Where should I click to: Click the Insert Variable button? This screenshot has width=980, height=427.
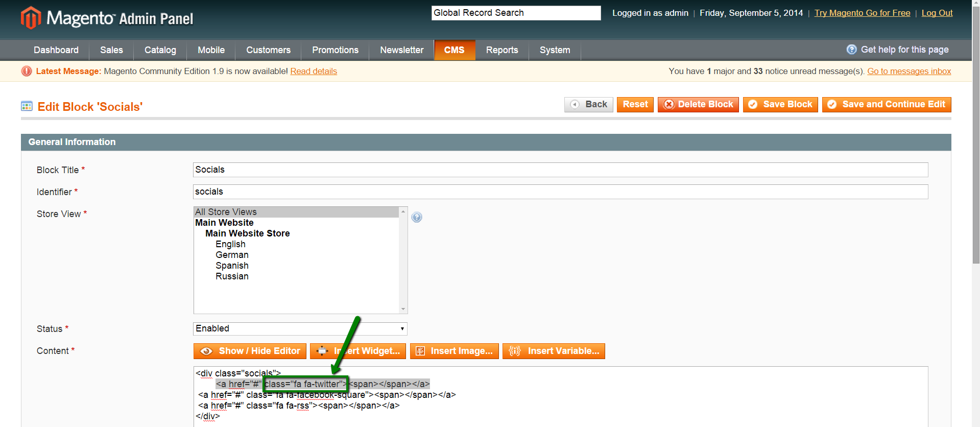coord(554,351)
